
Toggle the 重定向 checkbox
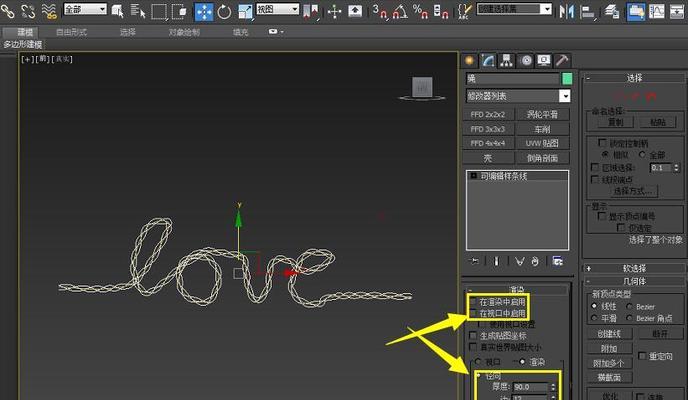click(642, 356)
